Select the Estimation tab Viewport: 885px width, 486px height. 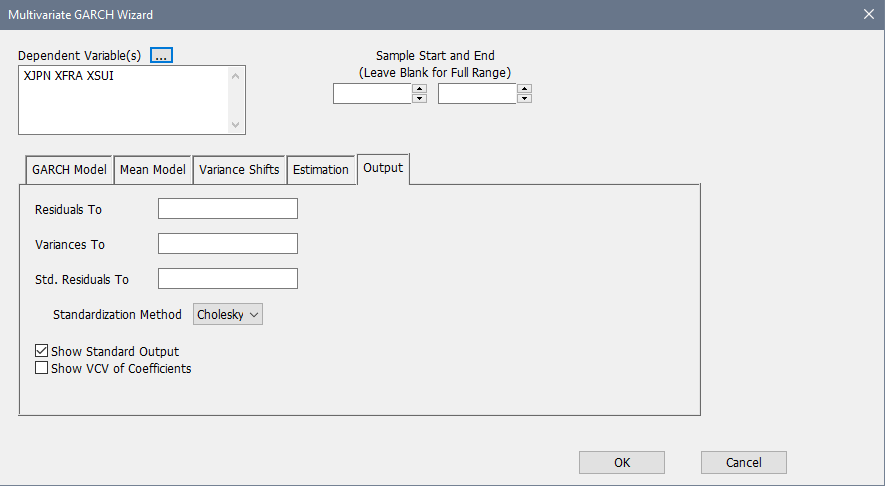(321, 170)
